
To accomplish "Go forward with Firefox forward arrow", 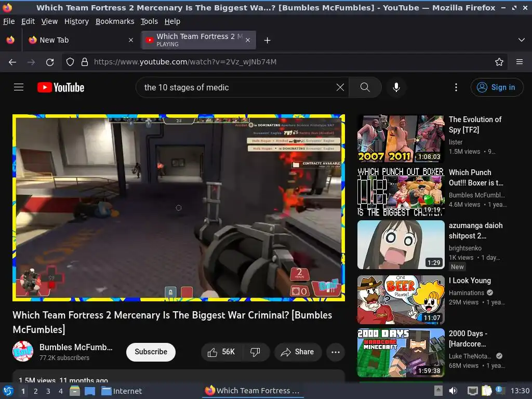I will click(x=31, y=62).
